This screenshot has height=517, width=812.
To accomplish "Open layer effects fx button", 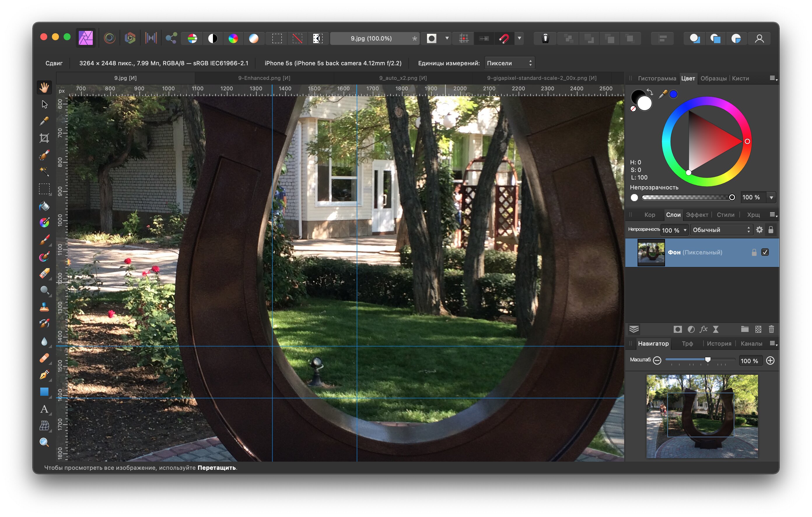I will (x=703, y=329).
